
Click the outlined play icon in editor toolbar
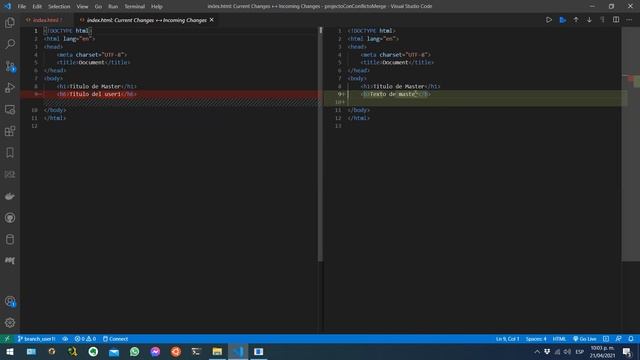tap(549, 20)
